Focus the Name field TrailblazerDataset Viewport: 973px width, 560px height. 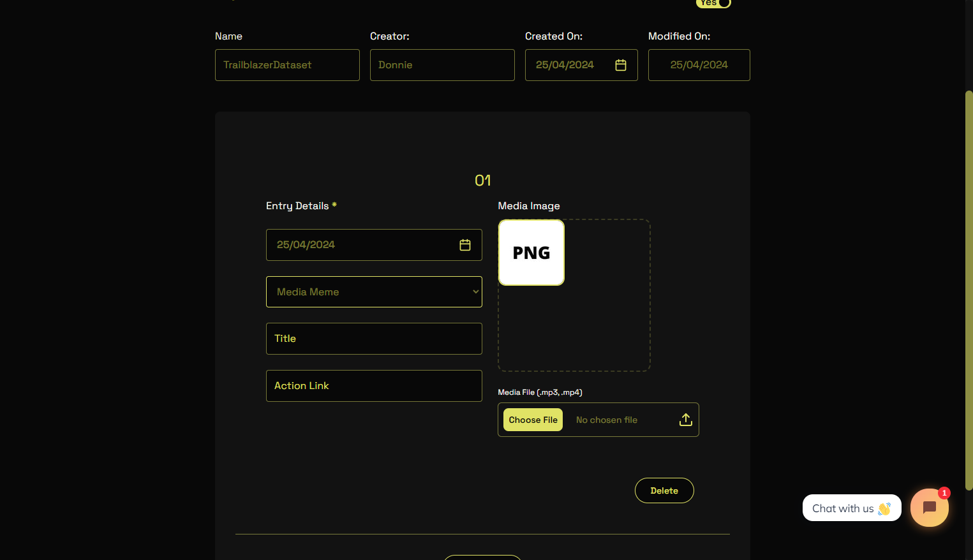click(x=287, y=65)
